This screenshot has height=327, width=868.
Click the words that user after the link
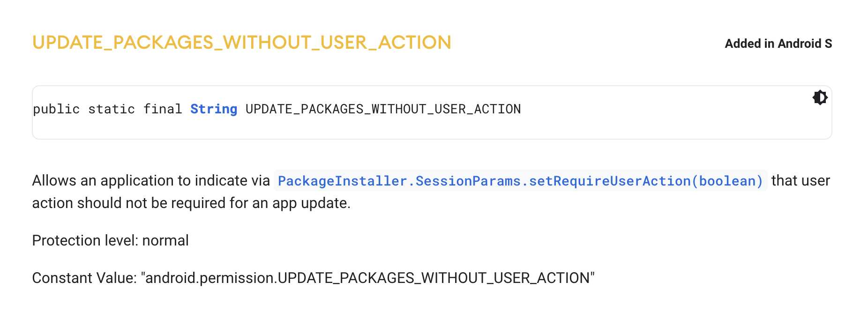[x=801, y=181]
